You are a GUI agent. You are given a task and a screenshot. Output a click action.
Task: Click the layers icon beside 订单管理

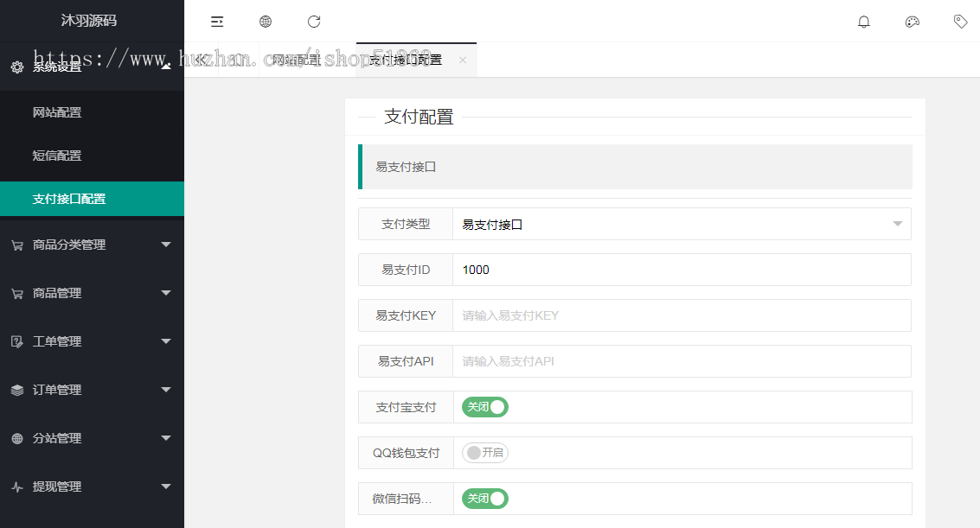(17, 390)
